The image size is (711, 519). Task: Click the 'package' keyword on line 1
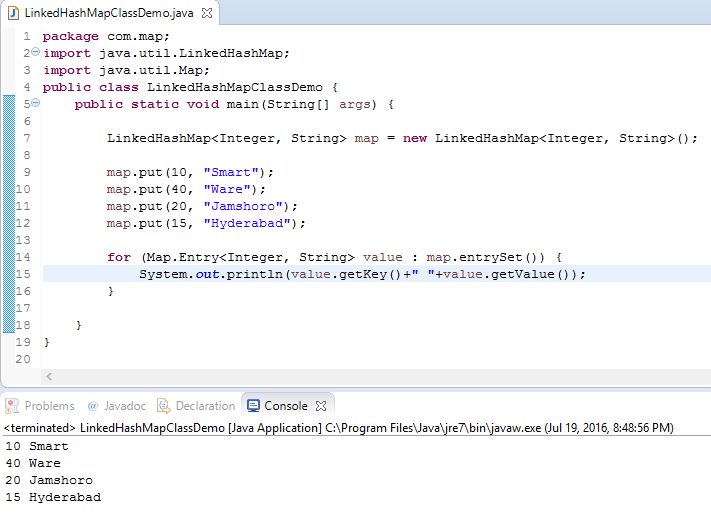[x=71, y=36]
